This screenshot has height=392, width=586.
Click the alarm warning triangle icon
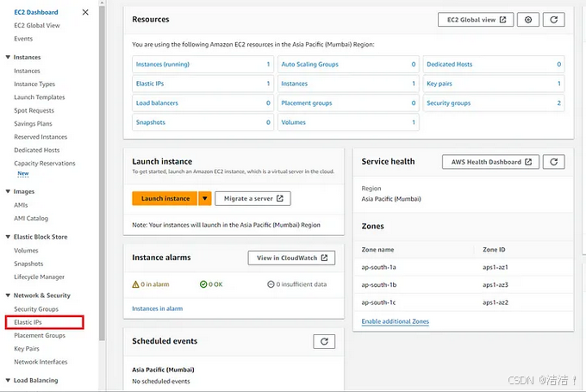coord(135,284)
